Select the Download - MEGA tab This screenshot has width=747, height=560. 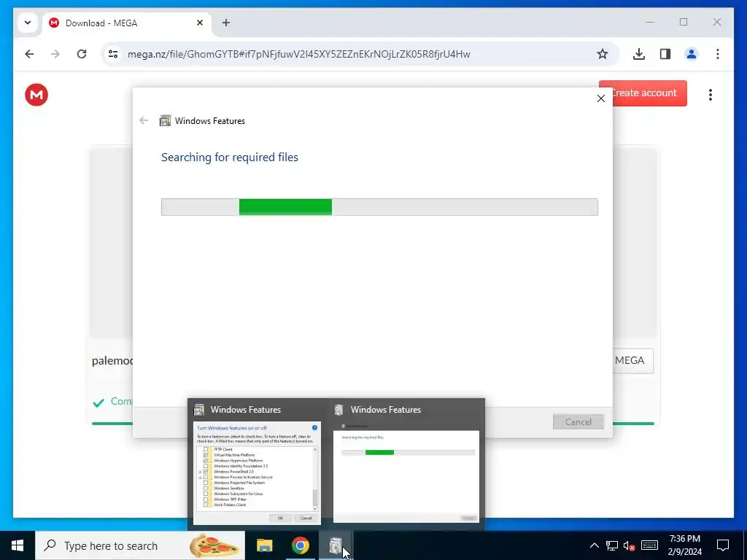coord(127,23)
